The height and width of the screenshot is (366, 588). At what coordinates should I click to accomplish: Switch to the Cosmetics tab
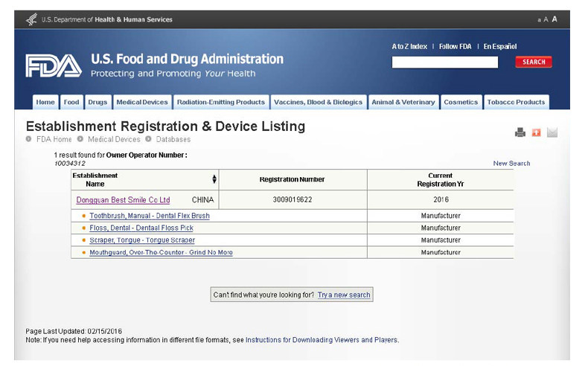pyautogui.click(x=461, y=102)
